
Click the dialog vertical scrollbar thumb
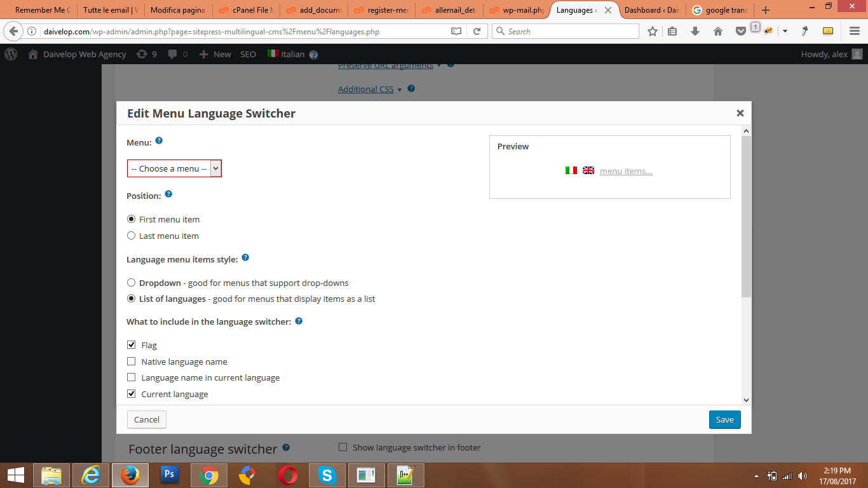pyautogui.click(x=746, y=216)
